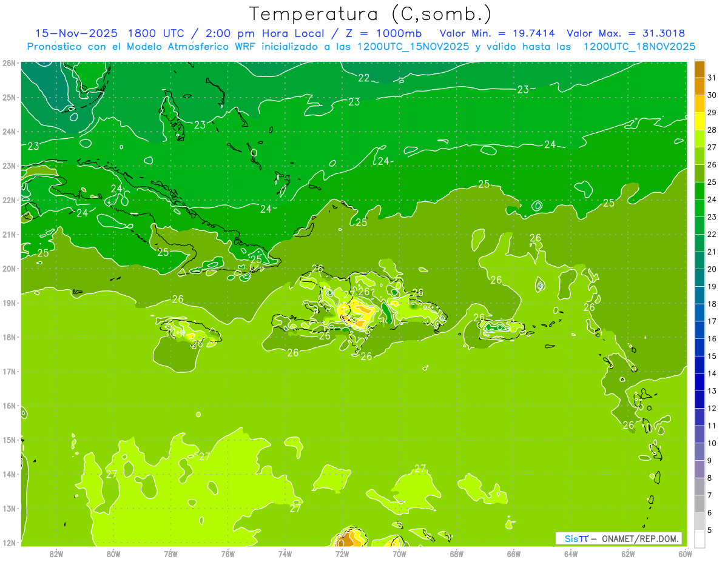Click color scale value 10
Screen dimensions: 728x562
pos(712,443)
